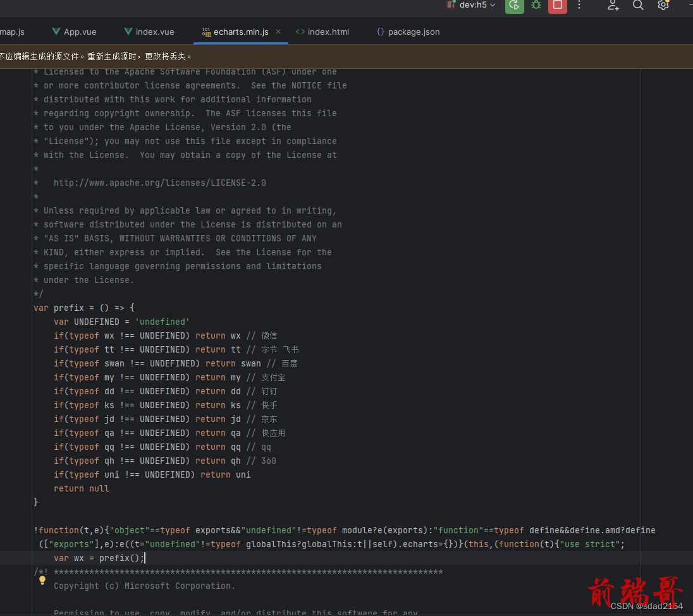
Task: Click the 'undefined' string literal
Action: [x=163, y=322]
